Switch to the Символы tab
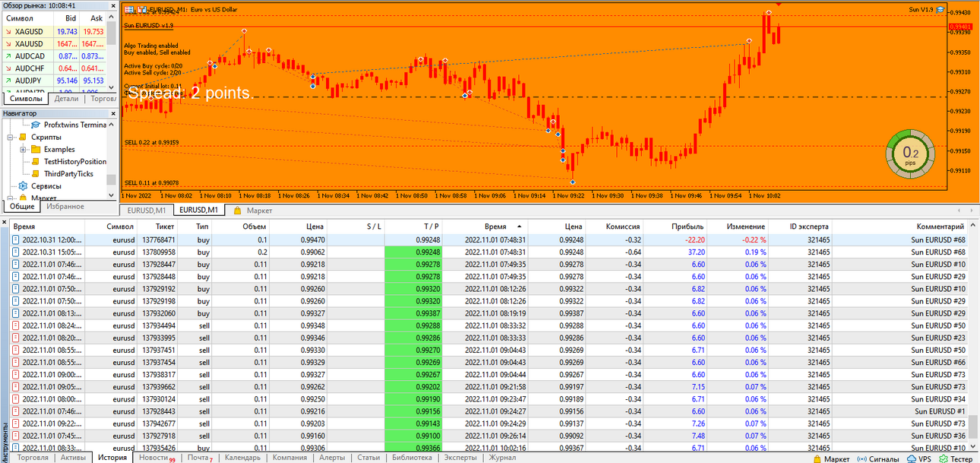 point(26,98)
